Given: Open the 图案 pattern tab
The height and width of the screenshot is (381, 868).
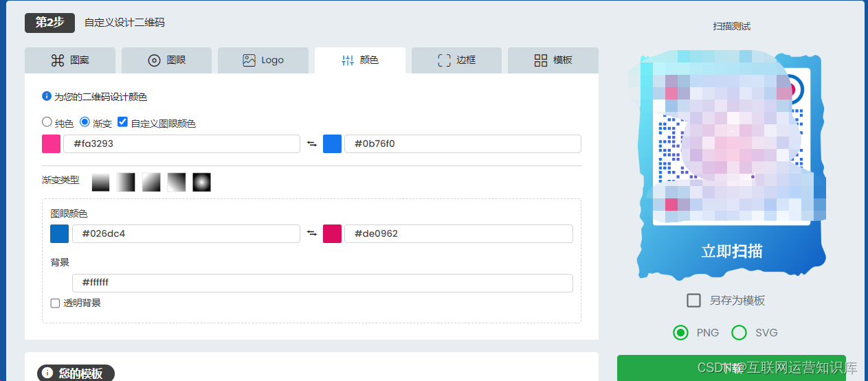Looking at the screenshot, I should point(70,60).
